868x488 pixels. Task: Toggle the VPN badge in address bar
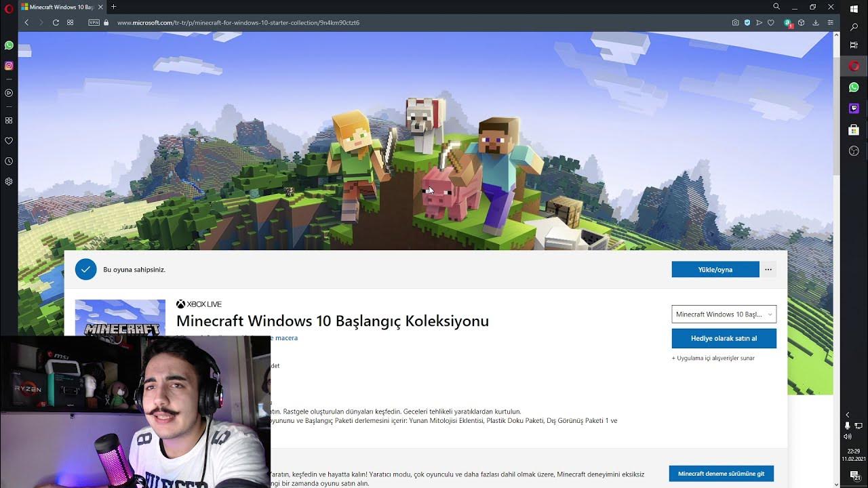[x=94, y=22]
